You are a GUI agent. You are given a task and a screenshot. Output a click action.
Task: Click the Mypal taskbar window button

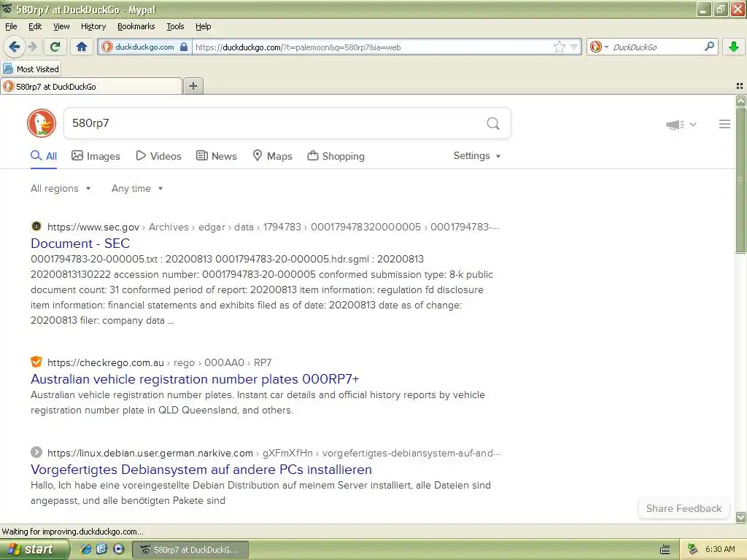pos(190,550)
